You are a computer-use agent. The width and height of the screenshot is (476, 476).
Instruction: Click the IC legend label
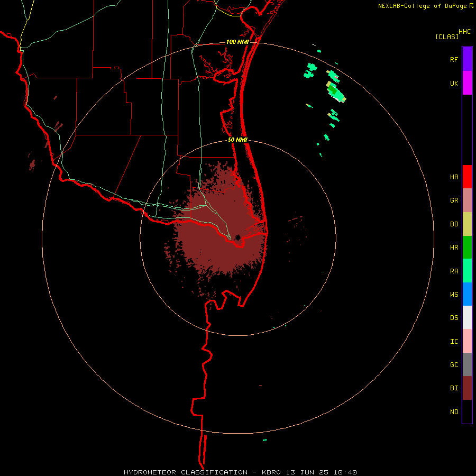point(454,342)
